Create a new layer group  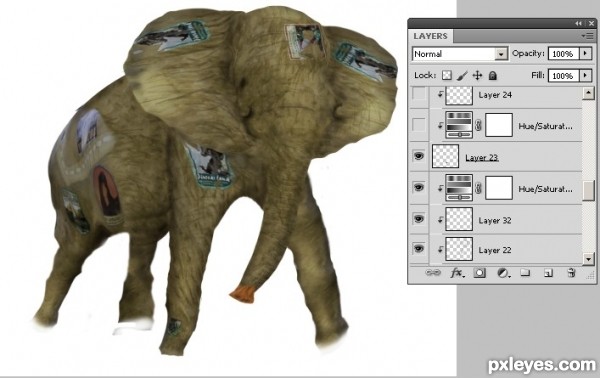(525, 272)
